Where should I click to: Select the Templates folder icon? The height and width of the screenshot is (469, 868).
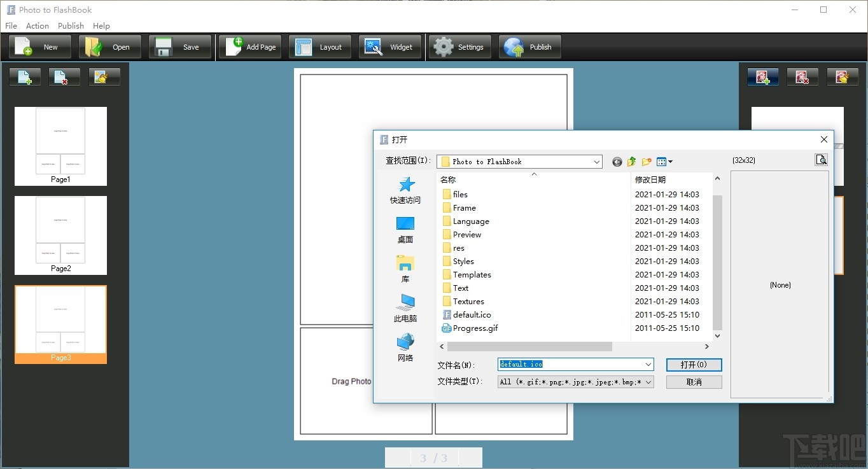(447, 274)
